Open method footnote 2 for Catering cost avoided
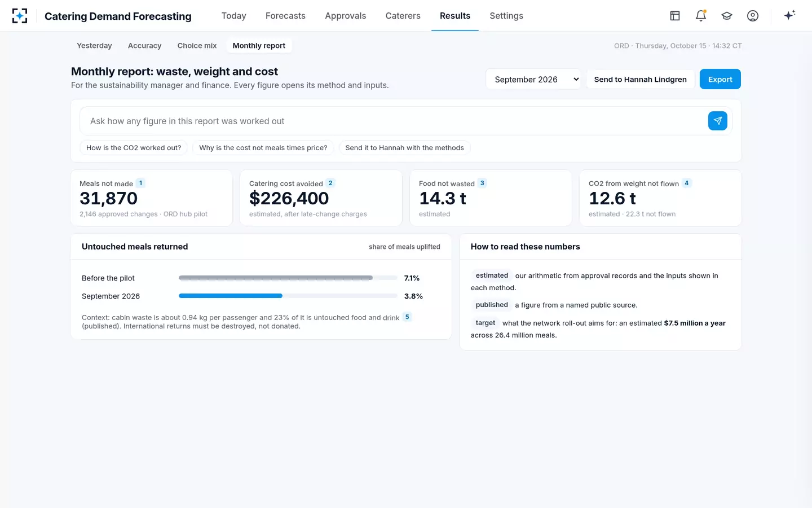The height and width of the screenshot is (508, 812). 330,183
